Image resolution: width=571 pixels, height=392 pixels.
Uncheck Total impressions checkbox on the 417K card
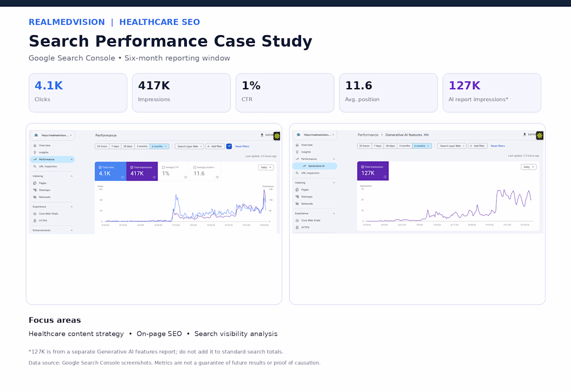(132, 167)
